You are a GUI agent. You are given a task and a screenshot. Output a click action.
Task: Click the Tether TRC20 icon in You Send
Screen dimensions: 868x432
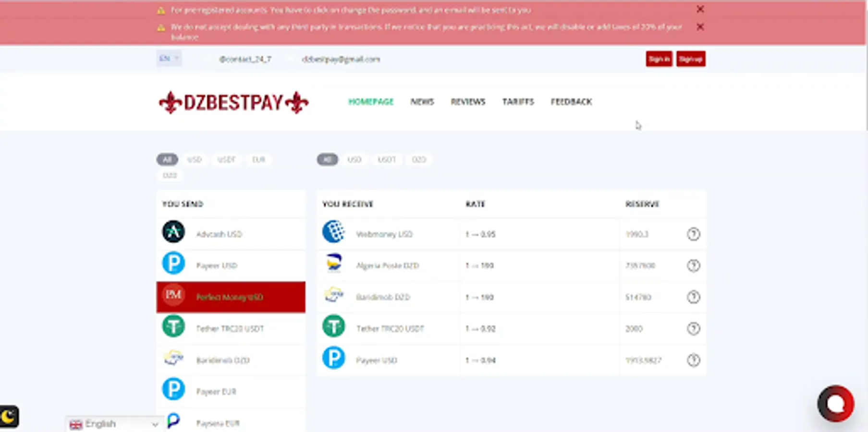173,326
